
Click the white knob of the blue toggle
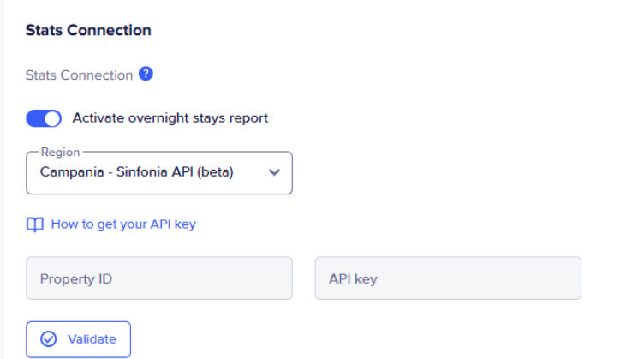[52, 119]
